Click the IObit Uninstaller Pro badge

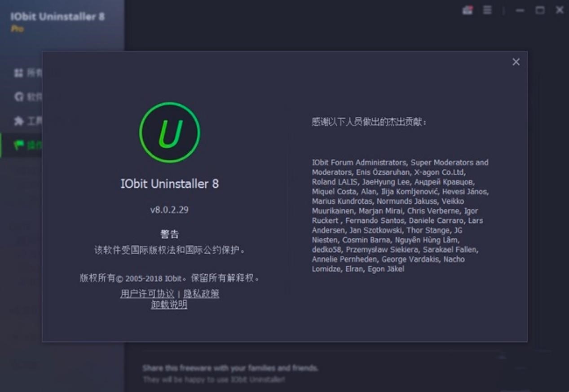[58, 18]
